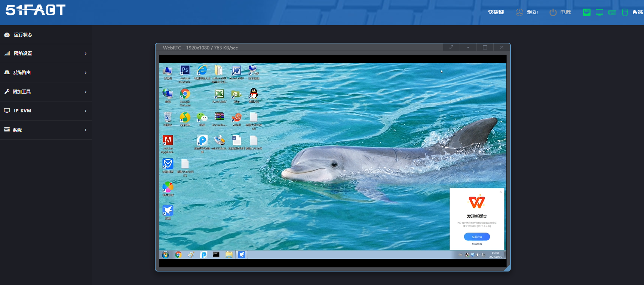Viewport: 644px width, 285px height.
Task: Click the green network port status icon
Action: click(x=587, y=12)
